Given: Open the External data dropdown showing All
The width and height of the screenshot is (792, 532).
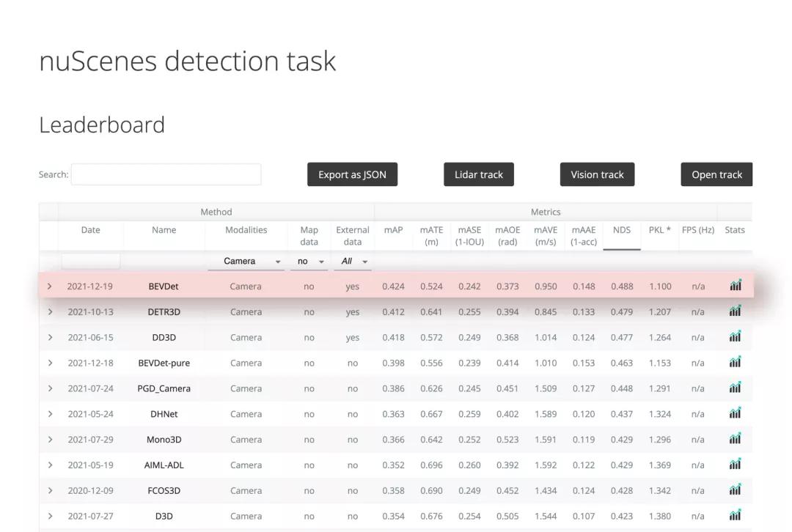Looking at the screenshot, I should click(x=351, y=261).
